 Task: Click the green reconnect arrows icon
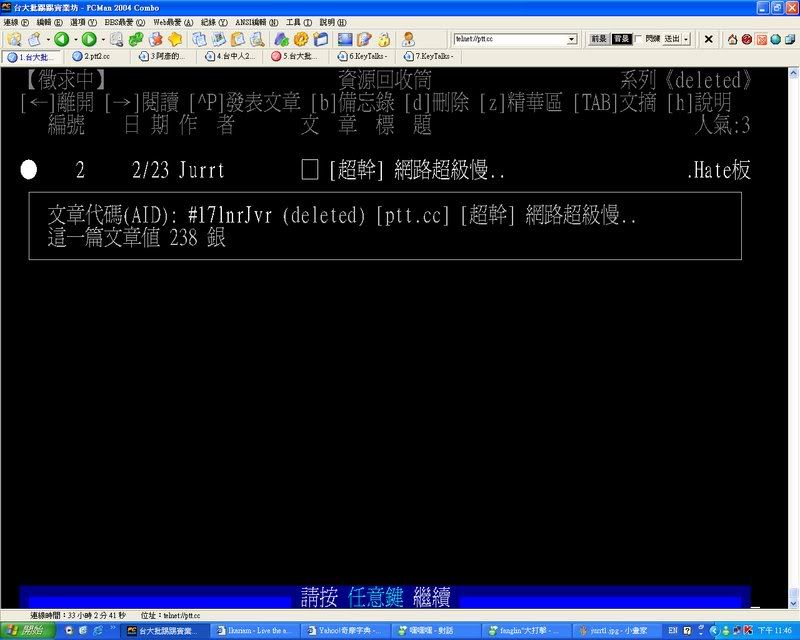pyautogui.click(x=135, y=39)
